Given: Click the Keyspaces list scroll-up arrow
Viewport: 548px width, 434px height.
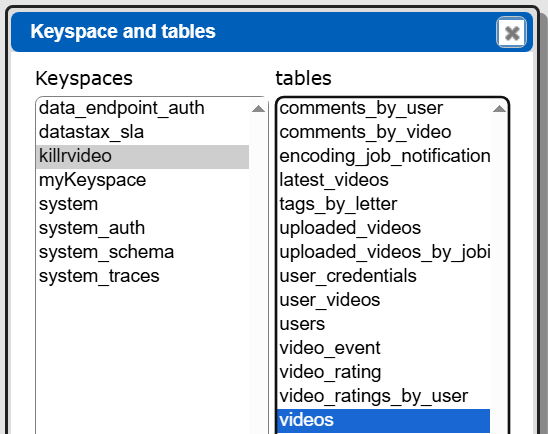Looking at the screenshot, I should (258, 109).
